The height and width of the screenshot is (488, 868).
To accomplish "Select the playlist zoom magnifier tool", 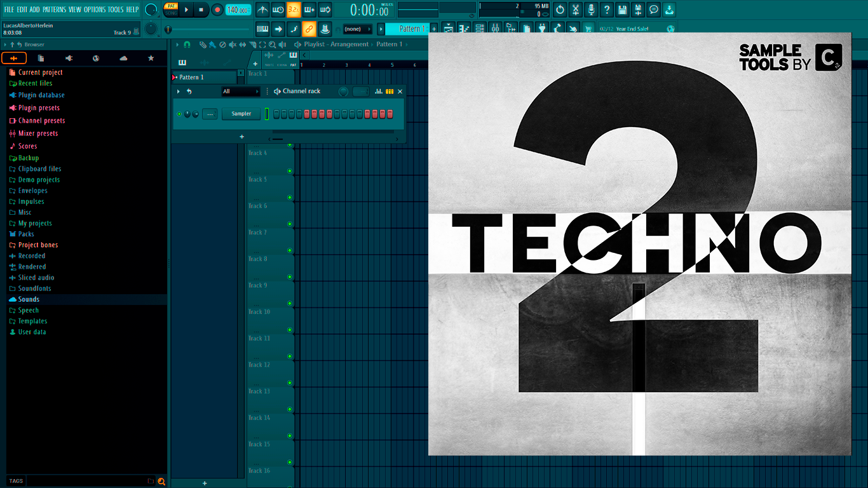I will [x=272, y=44].
